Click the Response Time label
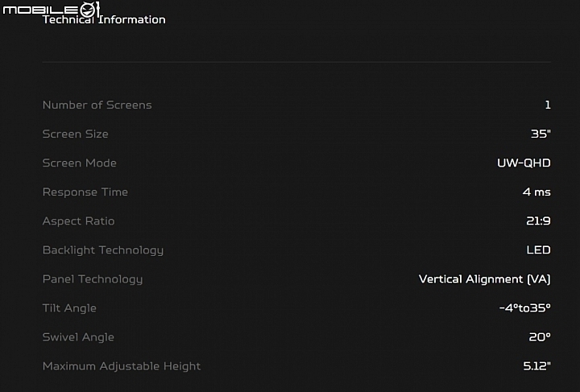Viewport: 580px width, 392px height. click(x=85, y=192)
